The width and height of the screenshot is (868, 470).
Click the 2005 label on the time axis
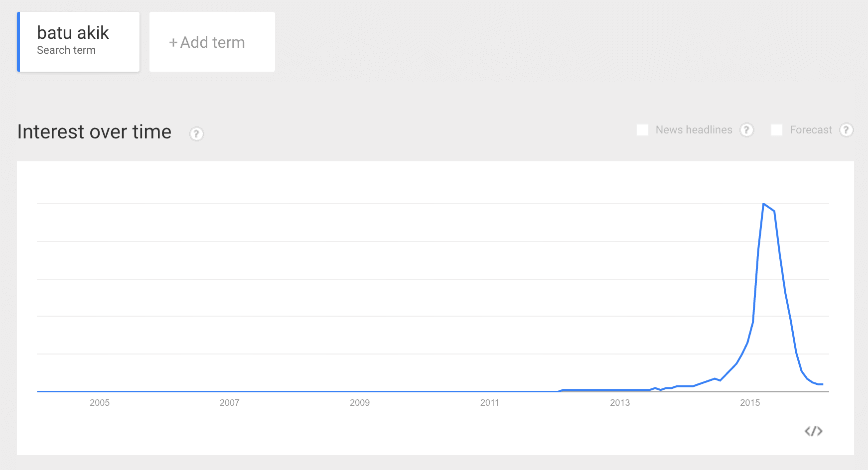tap(100, 403)
